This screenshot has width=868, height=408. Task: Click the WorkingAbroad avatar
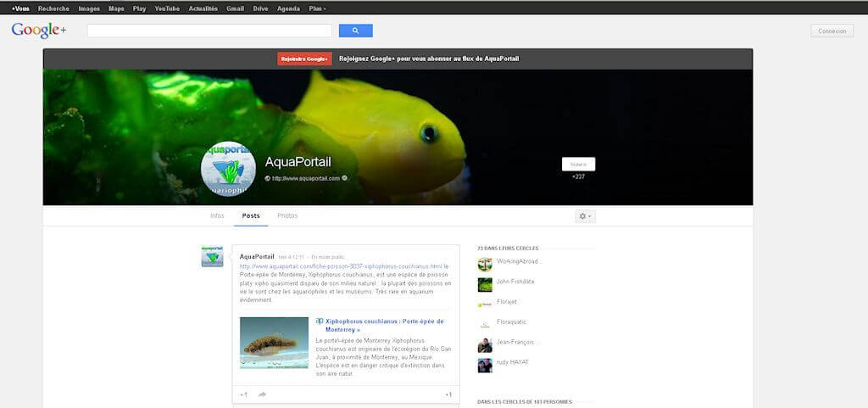coord(485,265)
